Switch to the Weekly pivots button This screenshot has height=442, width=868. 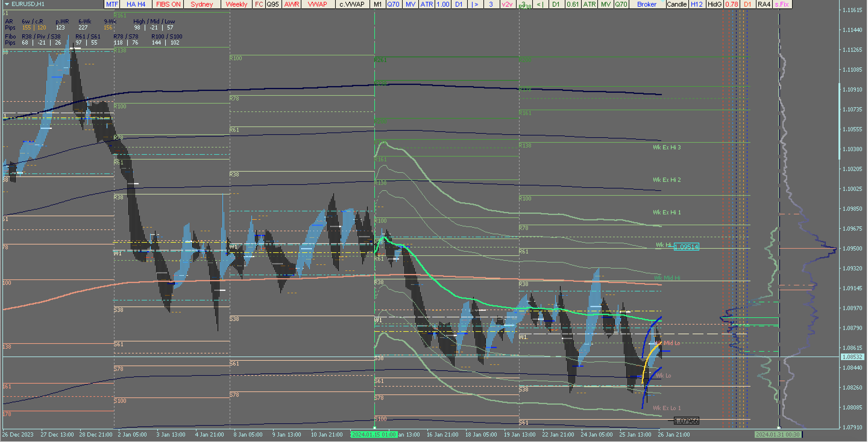(236, 4)
